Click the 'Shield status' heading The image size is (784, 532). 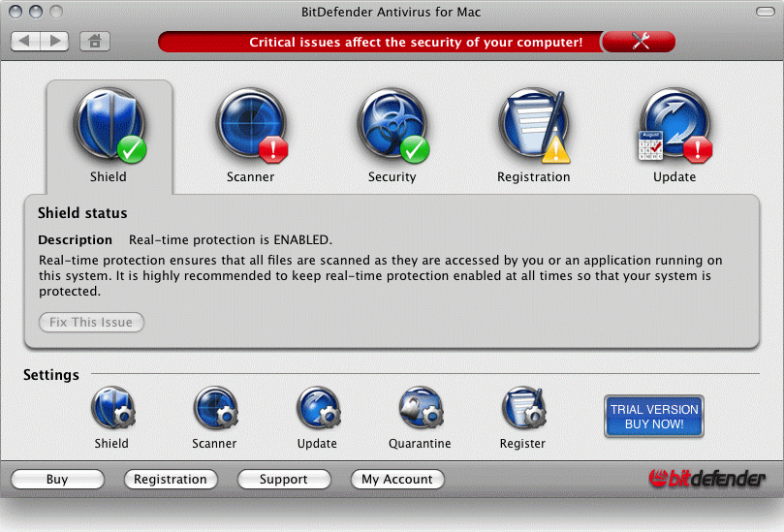(x=82, y=213)
